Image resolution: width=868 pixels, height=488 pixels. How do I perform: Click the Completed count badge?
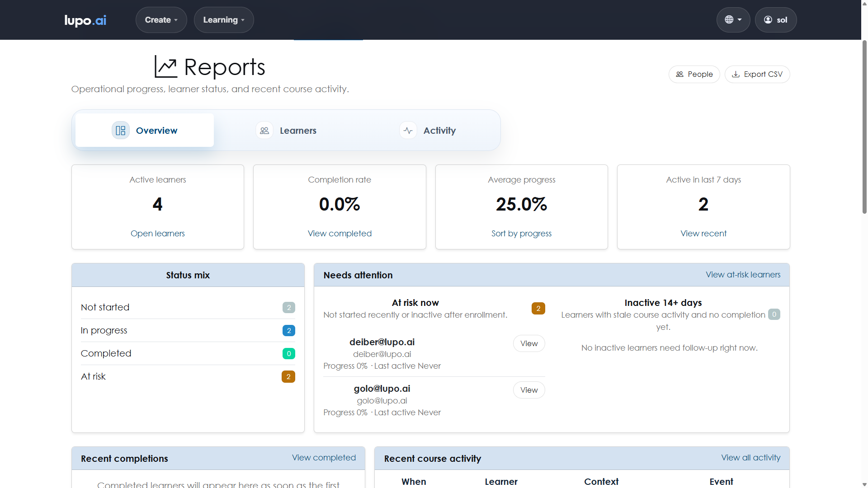point(289,354)
